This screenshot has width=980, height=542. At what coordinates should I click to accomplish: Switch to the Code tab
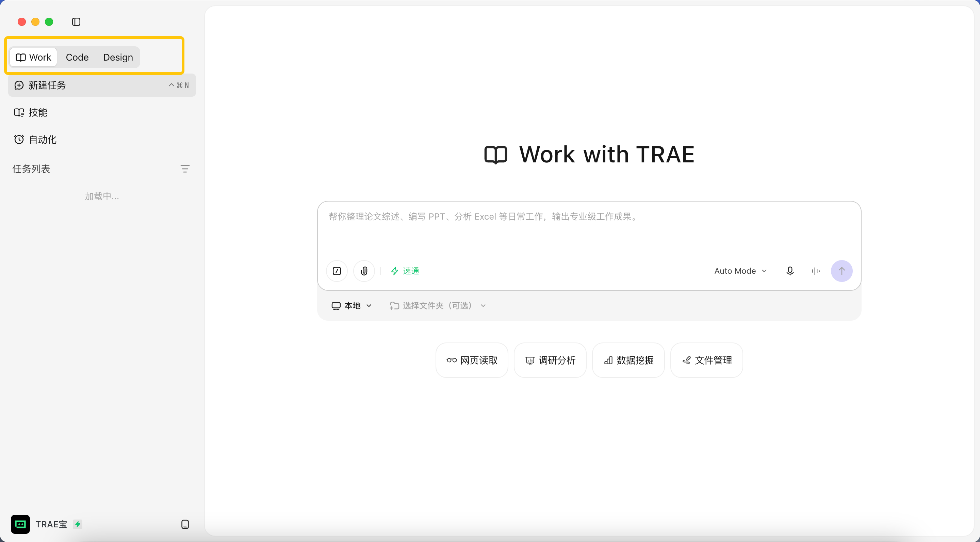click(x=77, y=57)
